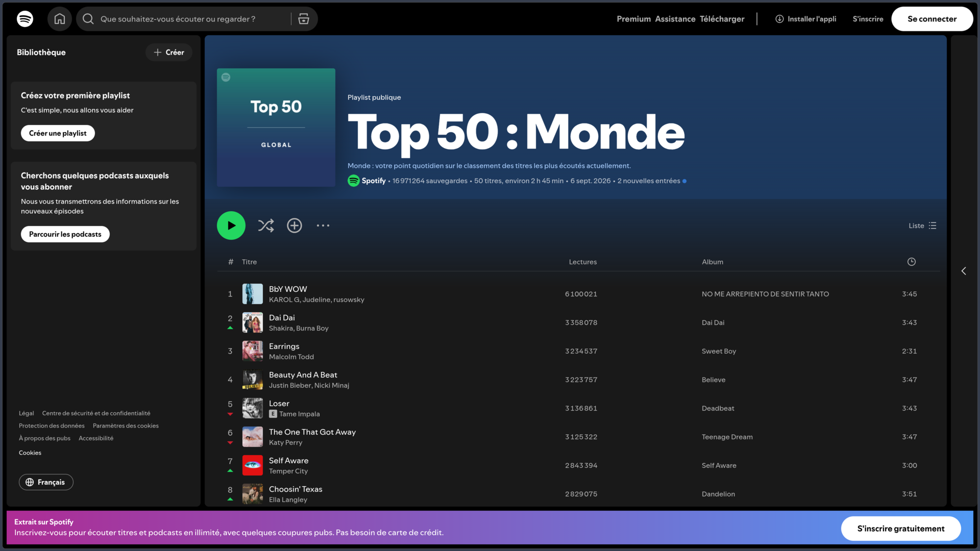The image size is (980, 551).
Task: Open more options three-dots menu
Action: (323, 226)
